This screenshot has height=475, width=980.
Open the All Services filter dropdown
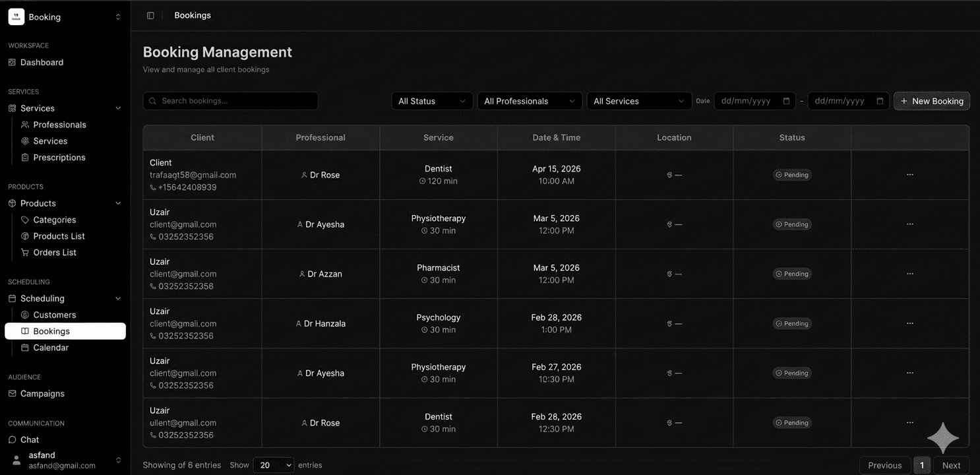(x=638, y=101)
